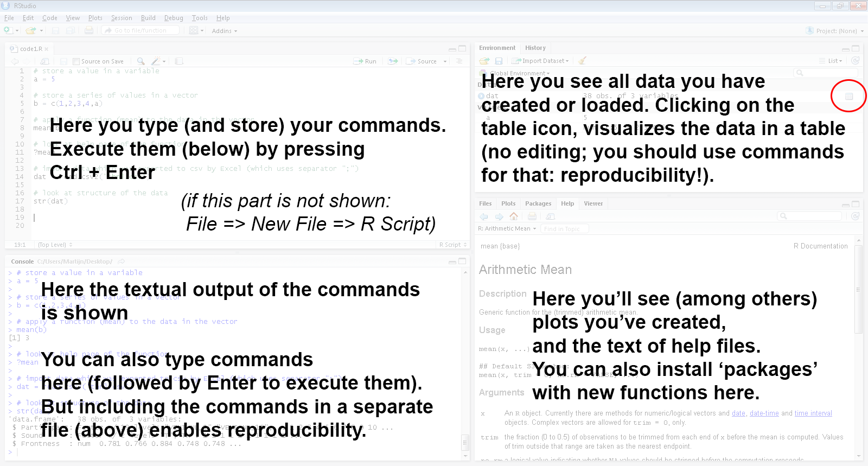Click the broom icon to clear workspace
The image size is (868, 466).
click(x=583, y=61)
